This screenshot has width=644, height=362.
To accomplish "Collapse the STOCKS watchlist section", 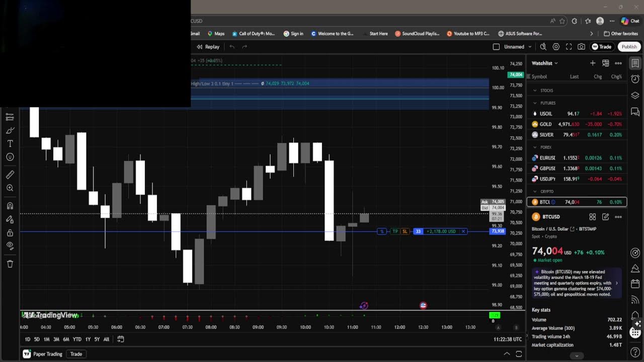I will pos(535,90).
